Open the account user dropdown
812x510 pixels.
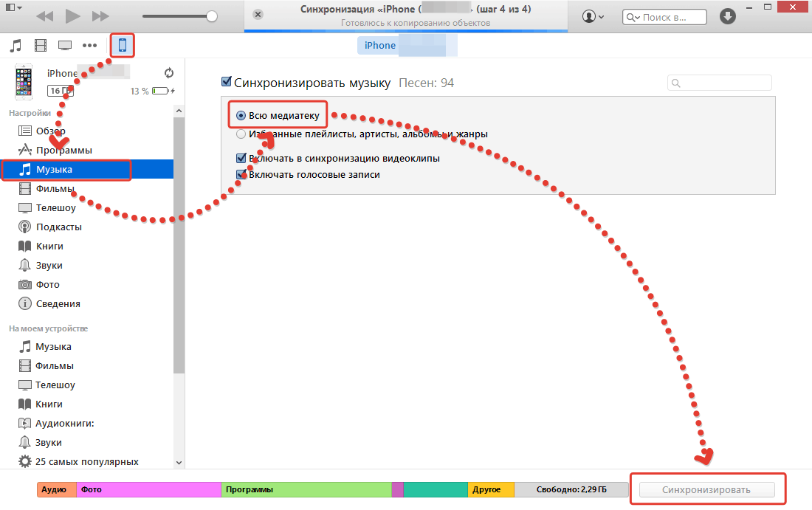[x=593, y=16]
